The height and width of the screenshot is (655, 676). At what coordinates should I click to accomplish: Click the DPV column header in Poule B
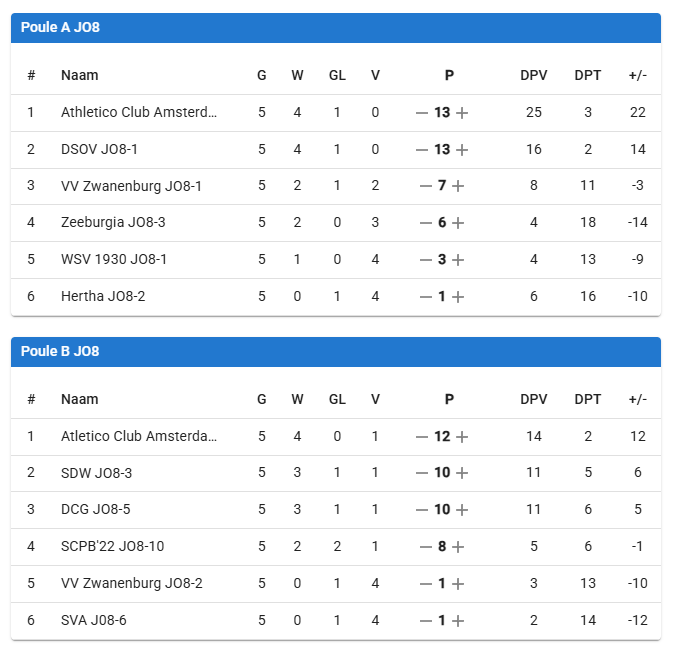pos(534,399)
